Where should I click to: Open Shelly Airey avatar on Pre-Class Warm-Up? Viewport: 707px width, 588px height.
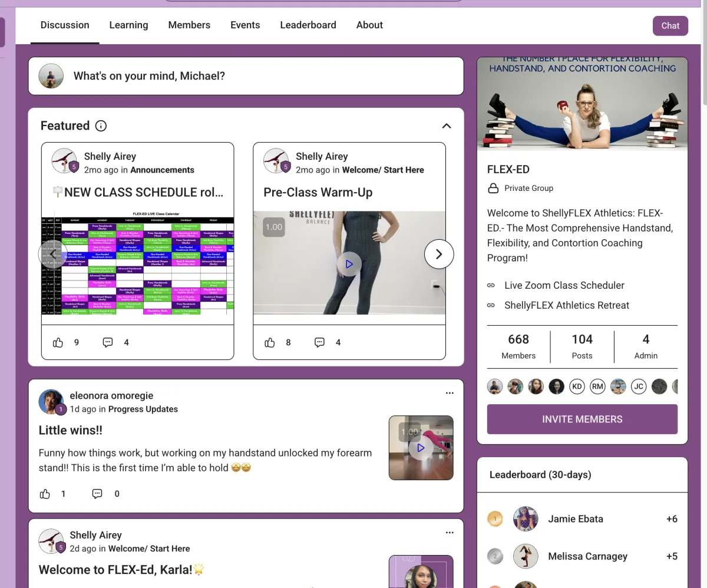tap(276, 160)
